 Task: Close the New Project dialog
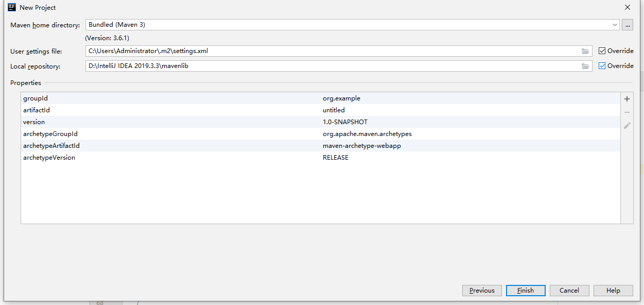click(x=628, y=8)
